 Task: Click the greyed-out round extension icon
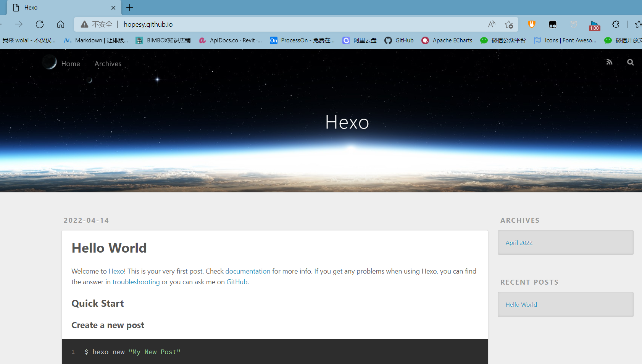[574, 24]
